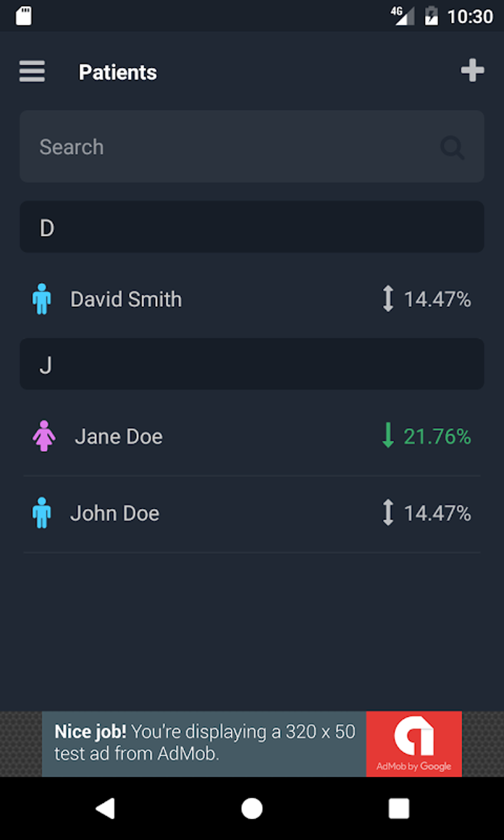The image size is (504, 840).
Task: Open David Smith's patient record
Action: coord(126,299)
